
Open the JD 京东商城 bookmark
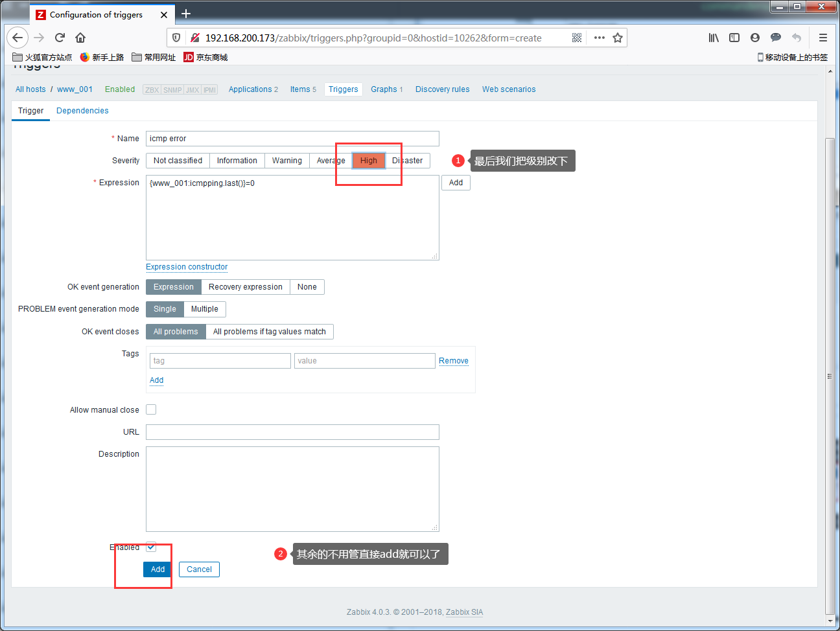tap(205, 57)
